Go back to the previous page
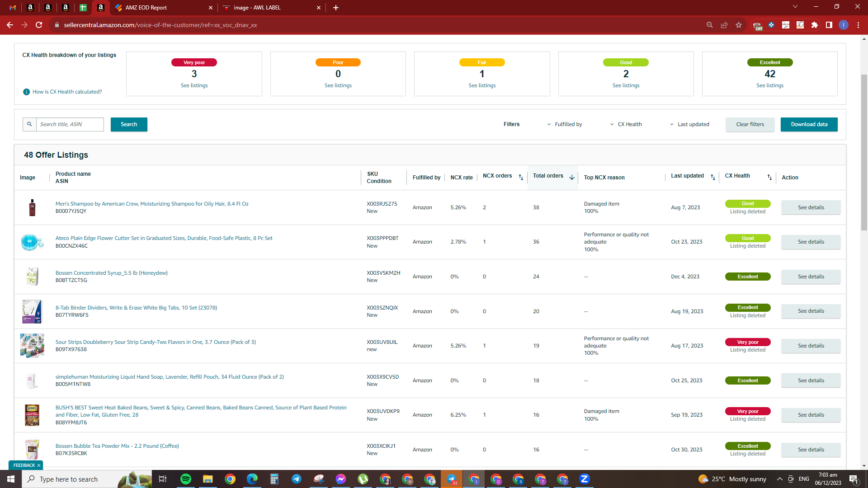Viewport: 868px width, 488px height. click(x=10, y=25)
